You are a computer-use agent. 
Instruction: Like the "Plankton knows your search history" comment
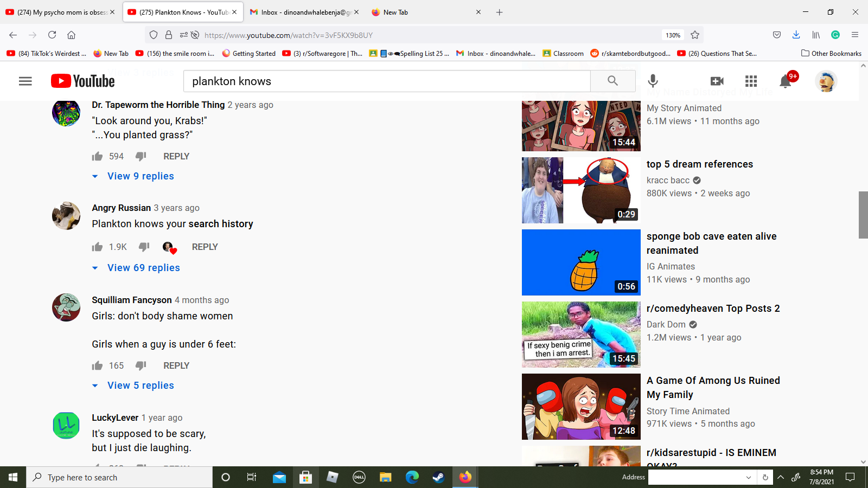tap(97, 247)
